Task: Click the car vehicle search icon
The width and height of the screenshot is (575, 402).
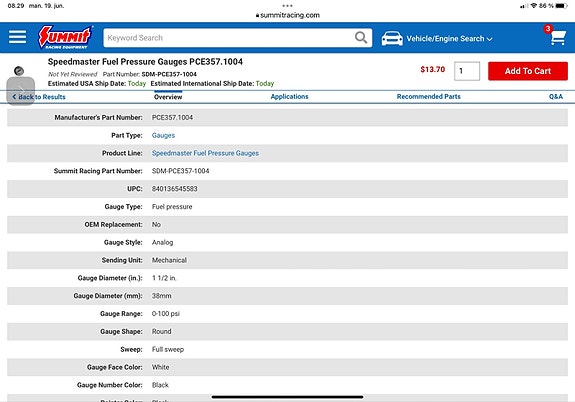Action: pyautogui.click(x=392, y=39)
